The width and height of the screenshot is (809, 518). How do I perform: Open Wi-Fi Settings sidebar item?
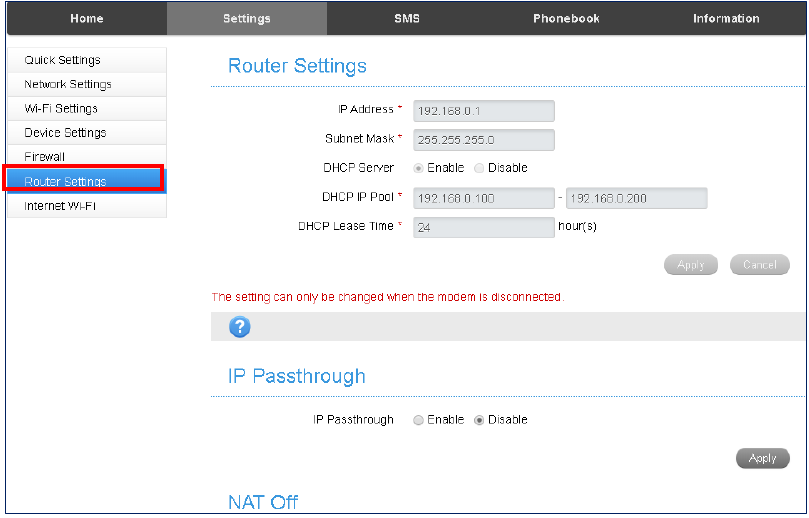pos(61,109)
